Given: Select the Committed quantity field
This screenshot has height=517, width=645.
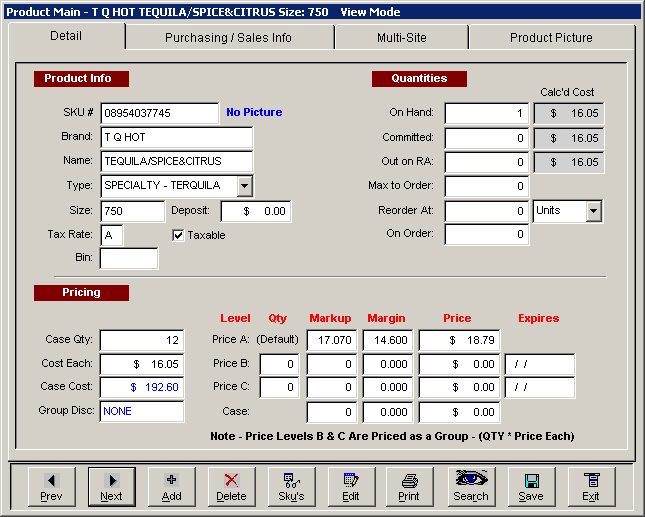Looking at the screenshot, I should click(x=487, y=138).
